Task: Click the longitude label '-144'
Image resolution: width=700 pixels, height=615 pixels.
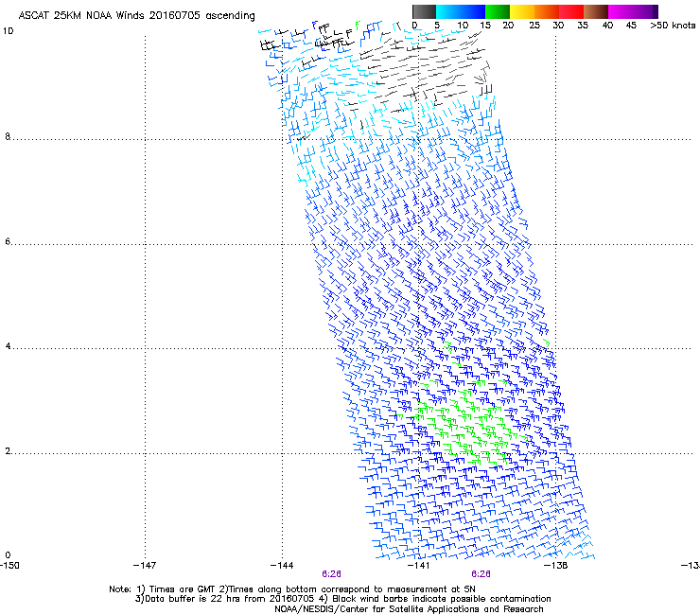Action: (x=282, y=566)
